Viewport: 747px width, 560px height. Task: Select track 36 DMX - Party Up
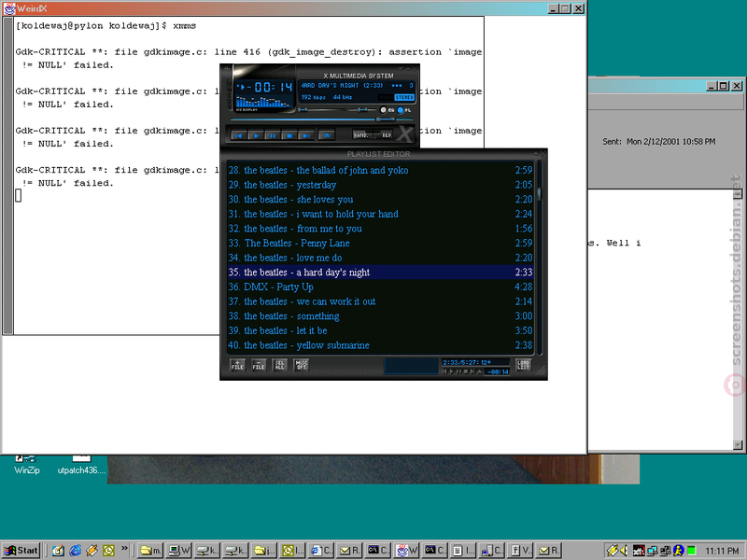tap(380, 287)
